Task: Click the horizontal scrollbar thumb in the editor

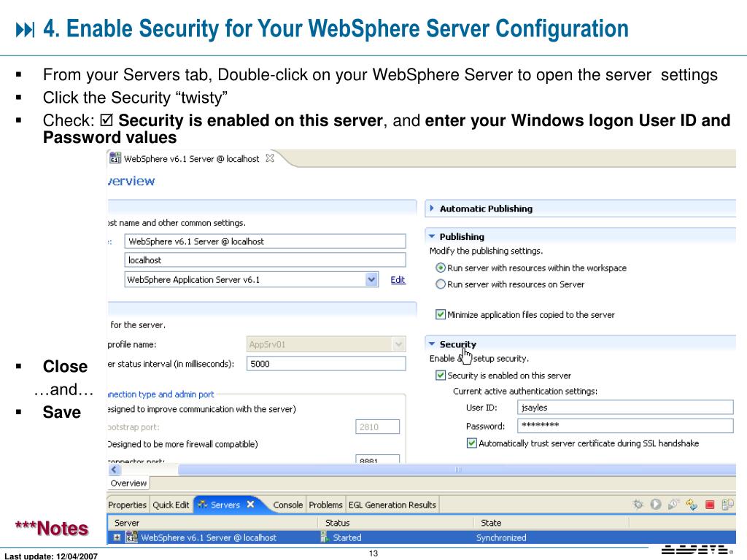Action: [457, 470]
